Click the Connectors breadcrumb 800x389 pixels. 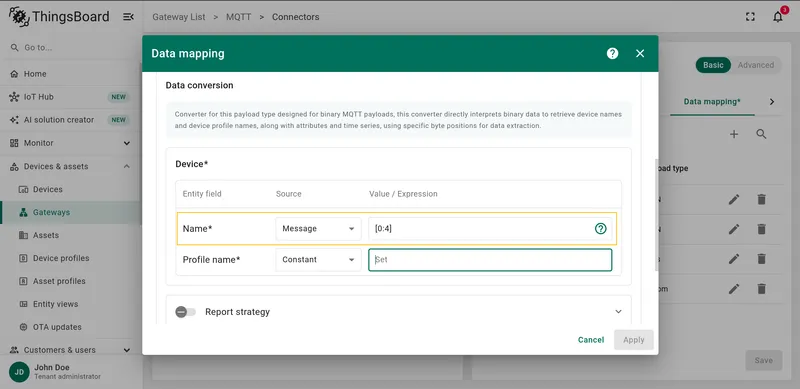click(x=295, y=17)
